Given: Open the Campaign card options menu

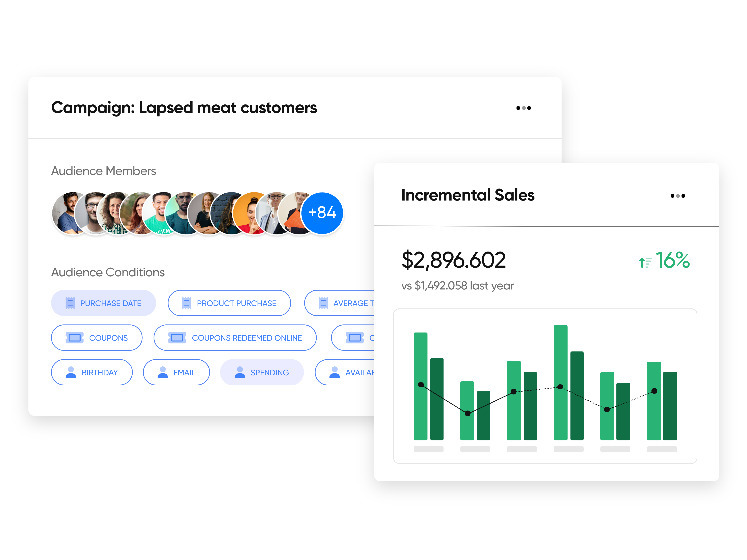Looking at the screenshot, I should [524, 108].
